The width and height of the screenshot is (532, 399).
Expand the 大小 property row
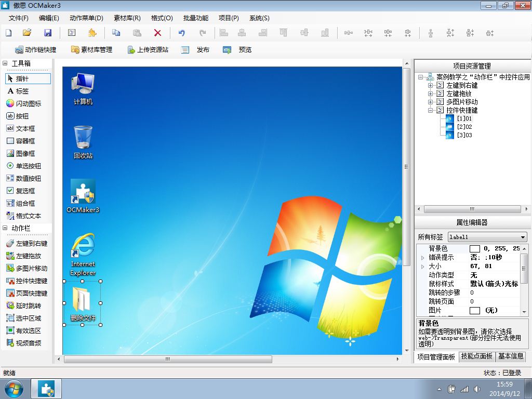pos(422,267)
